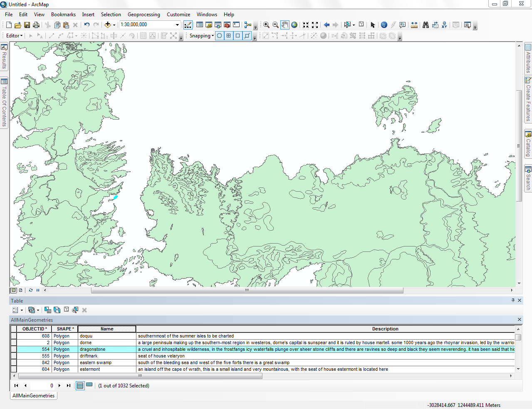Show all records in table
Screen dimensions: 532x409
(x=80, y=385)
